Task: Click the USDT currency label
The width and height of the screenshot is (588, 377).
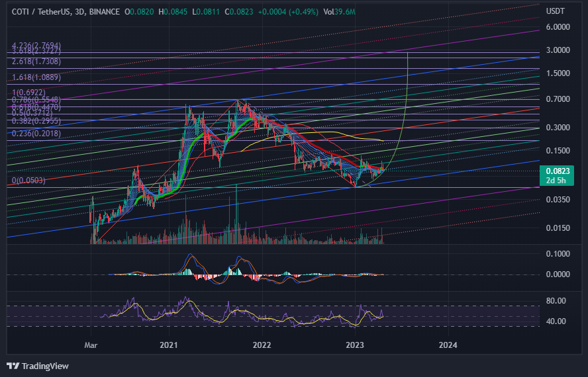Action: coord(556,11)
